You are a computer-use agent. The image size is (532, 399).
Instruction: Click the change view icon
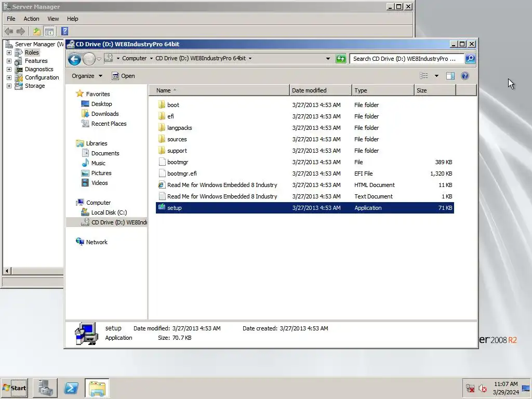pos(424,76)
